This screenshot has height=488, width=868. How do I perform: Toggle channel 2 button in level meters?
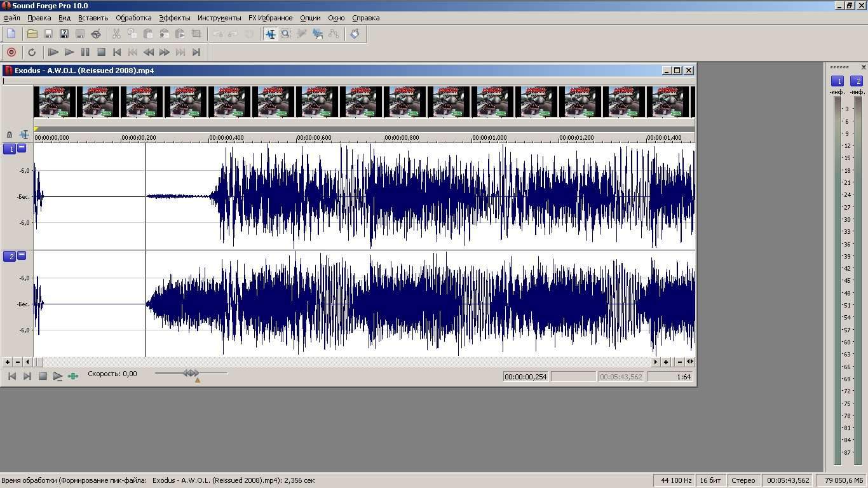tap(857, 81)
